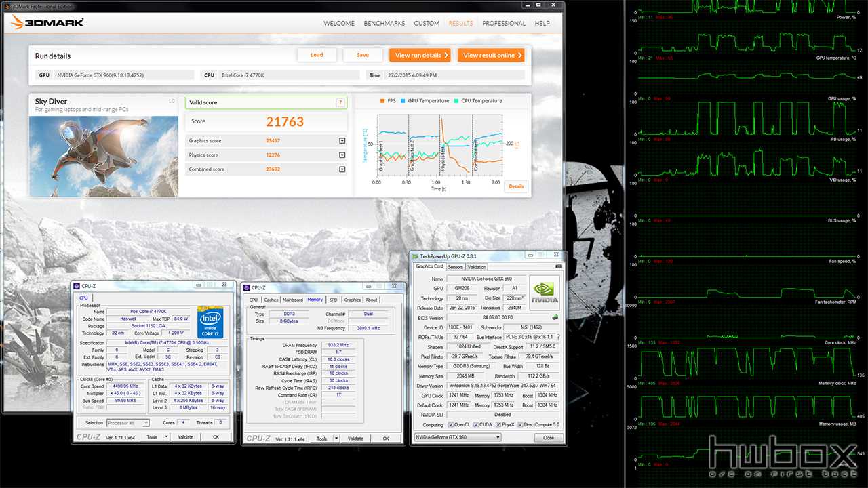Click OK in CPU-Z processor window
Screen dimensions: 868x488
point(216,438)
